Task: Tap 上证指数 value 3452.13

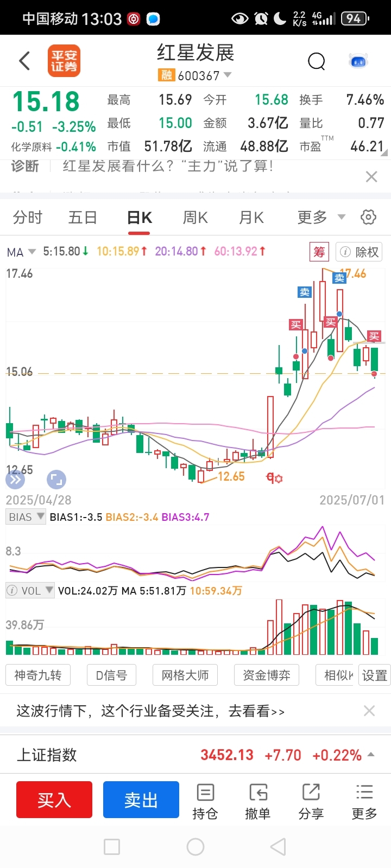Action: click(227, 755)
